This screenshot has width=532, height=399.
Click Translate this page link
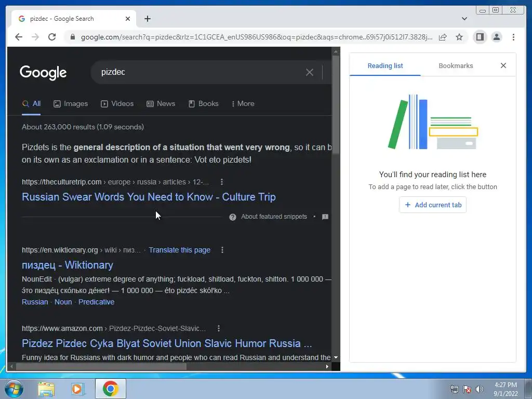click(179, 250)
